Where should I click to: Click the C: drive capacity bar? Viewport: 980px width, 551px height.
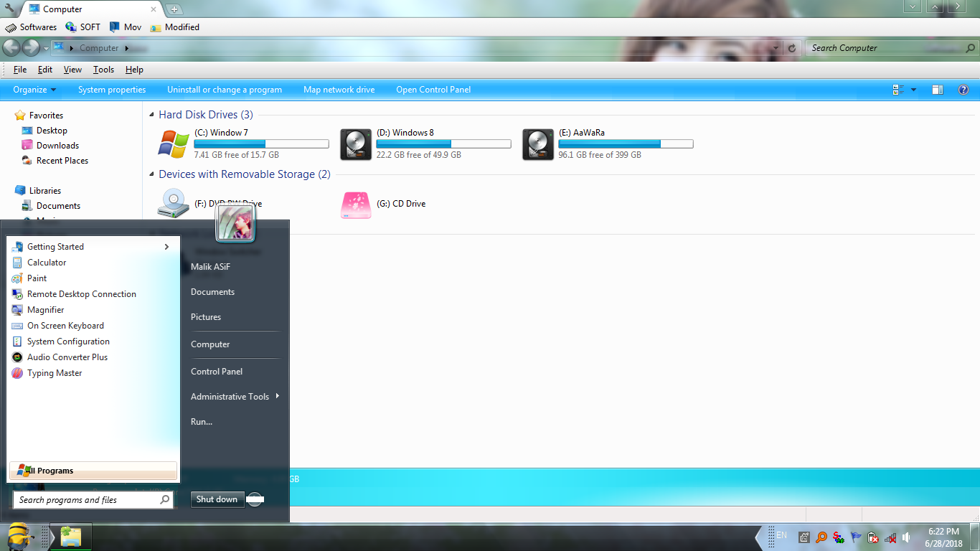261,144
